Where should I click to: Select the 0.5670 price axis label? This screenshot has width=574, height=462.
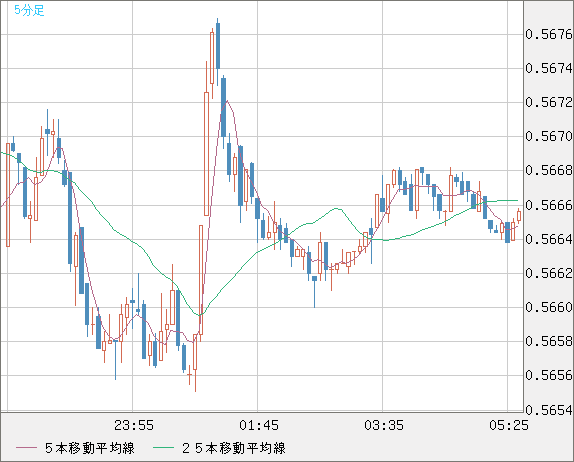click(x=549, y=136)
